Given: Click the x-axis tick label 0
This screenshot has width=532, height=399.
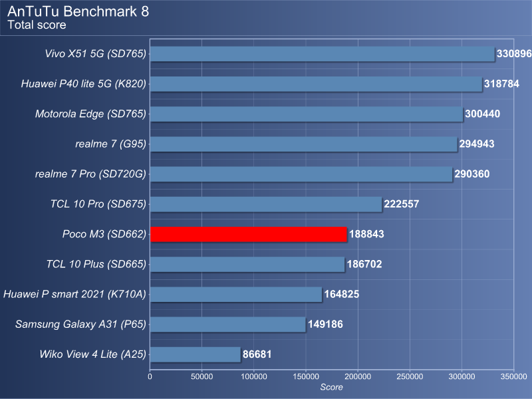Looking at the screenshot, I should [x=150, y=376].
